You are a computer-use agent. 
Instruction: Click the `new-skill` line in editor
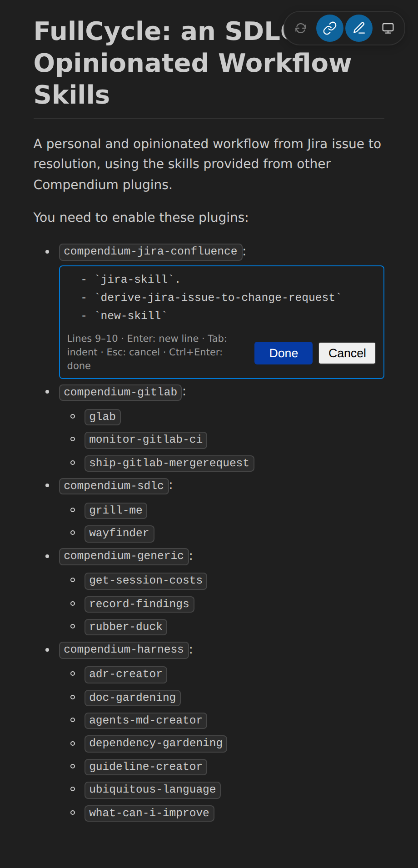124,315
